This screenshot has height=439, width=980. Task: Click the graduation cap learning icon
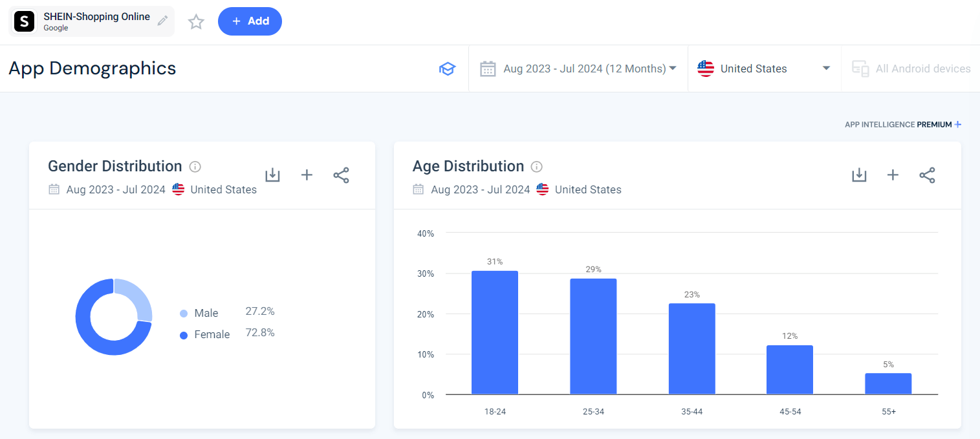tap(447, 68)
